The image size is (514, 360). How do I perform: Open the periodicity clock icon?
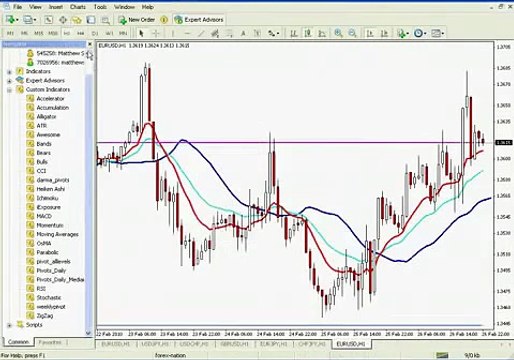click(418, 33)
